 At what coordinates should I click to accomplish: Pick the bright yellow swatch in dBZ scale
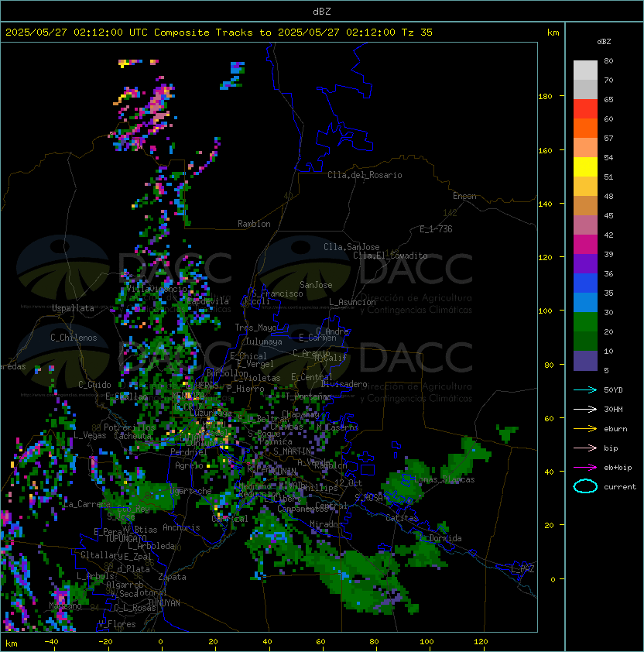(585, 167)
